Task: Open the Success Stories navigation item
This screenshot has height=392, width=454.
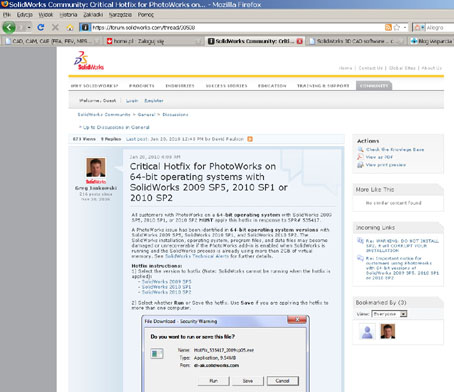Action: [226, 86]
